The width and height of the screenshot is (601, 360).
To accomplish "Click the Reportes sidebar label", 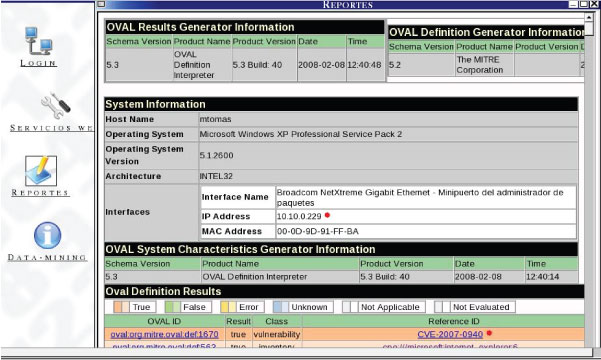I will pyautogui.click(x=40, y=192).
